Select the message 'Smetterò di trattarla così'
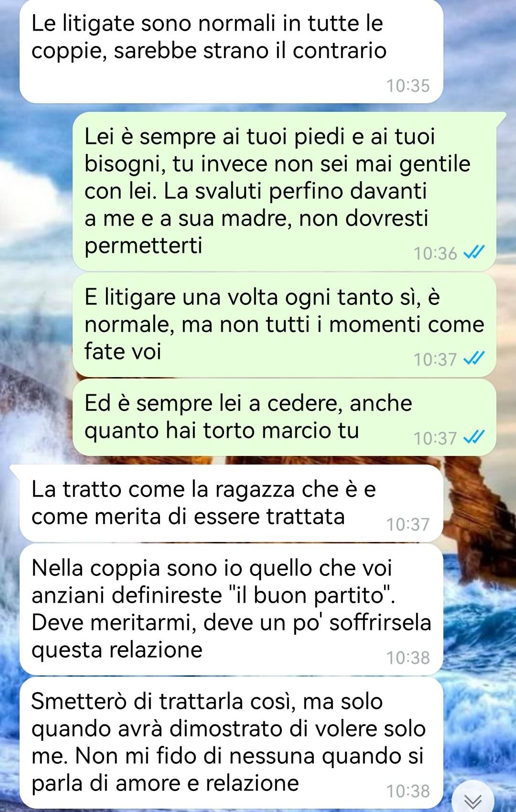516x812 pixels. tap(231, 743)
